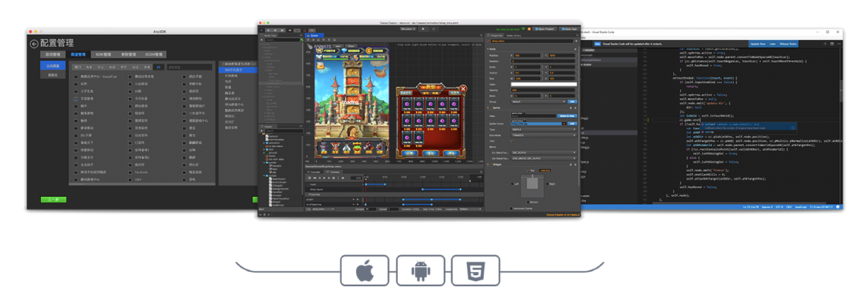Click CRLF in VS Code status bar
Image resolution: width=868 pixels, height=299 pixels.
(788, 207)
